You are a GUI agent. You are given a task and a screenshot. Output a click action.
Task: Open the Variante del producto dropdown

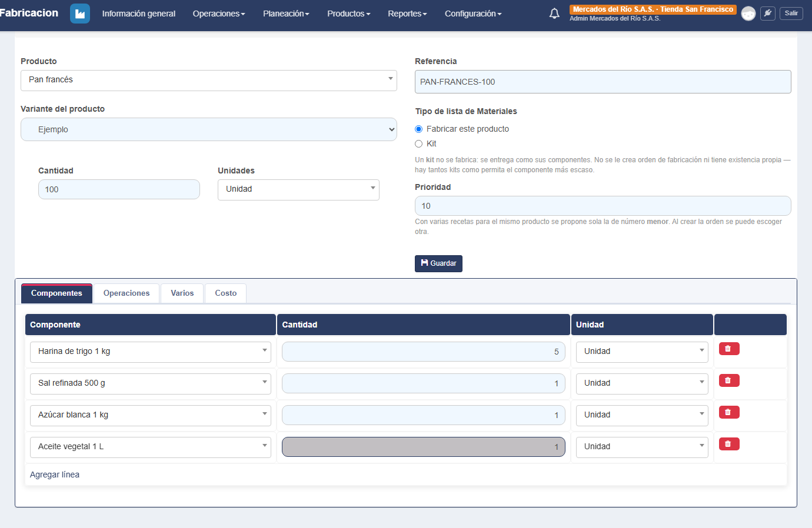coord(209,129)
